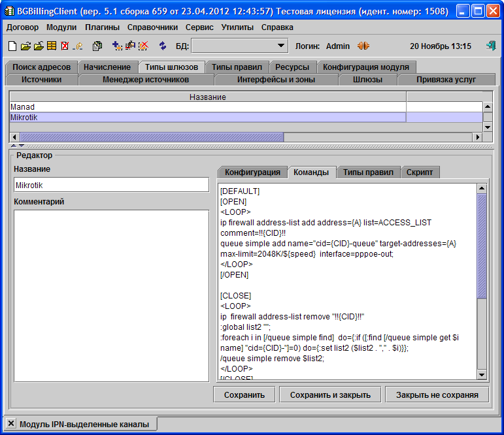Click the table horizontal scrollbar thumb
The width and height of the screenshot is (504, 435).
[152, 137]
